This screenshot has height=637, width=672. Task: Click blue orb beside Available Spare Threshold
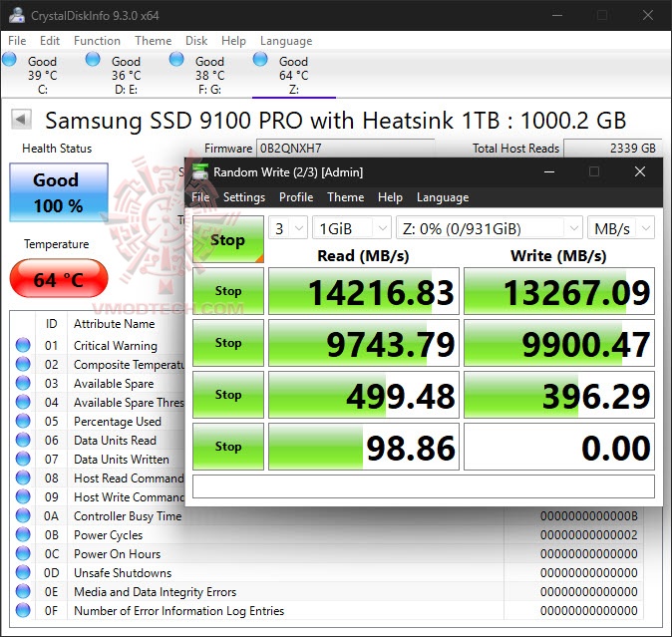click(x=23, y=402)
